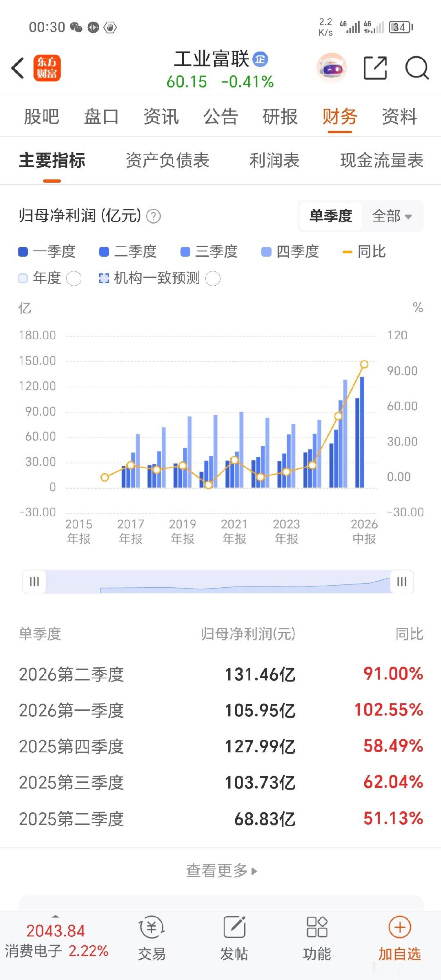Expand the index ticker arrow above 2043.84
Viewport: 441px width, 980px height.
click(56, 917)
